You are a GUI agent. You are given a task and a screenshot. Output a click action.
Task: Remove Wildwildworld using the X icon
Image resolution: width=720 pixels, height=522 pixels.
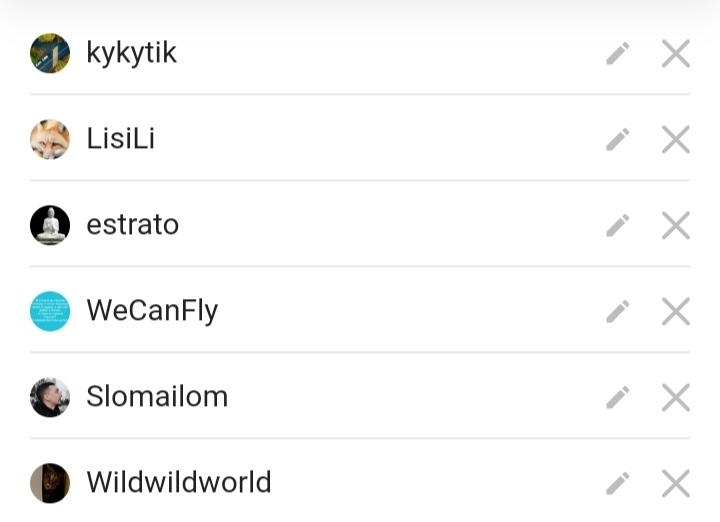tap(676, 484)
